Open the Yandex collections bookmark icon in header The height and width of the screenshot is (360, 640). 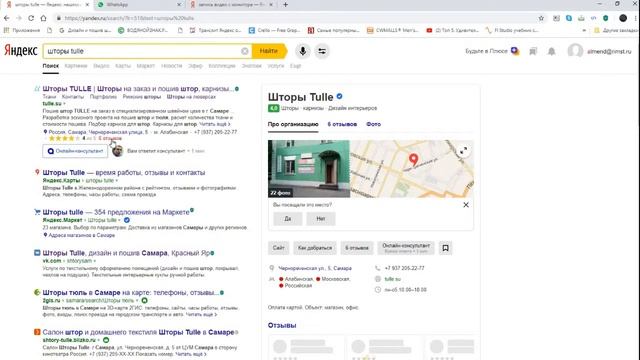533,51
